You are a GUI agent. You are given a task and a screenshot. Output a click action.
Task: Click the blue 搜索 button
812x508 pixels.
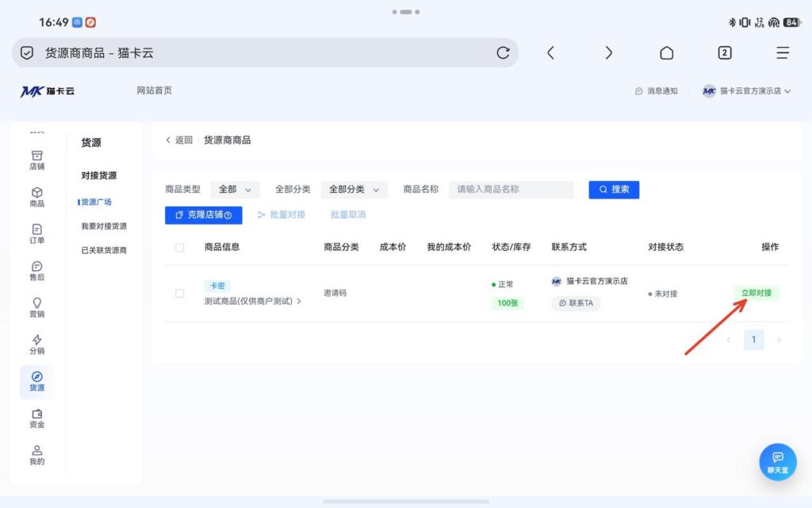[614, 190]
